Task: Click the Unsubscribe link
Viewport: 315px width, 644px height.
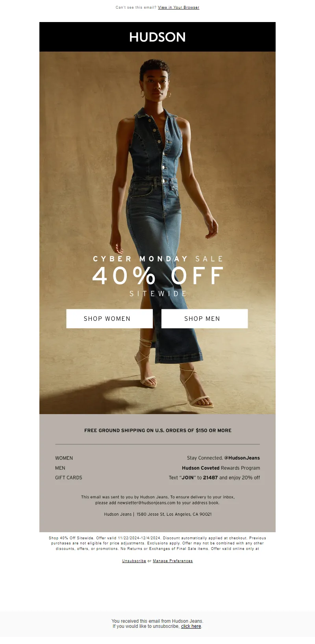Action: tap(134, 561)
